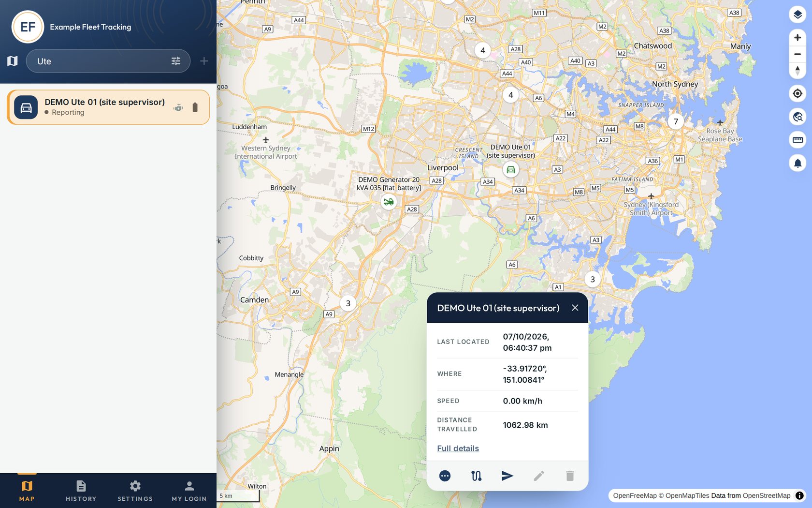Click the send arrow icon in the popup
This screenshot has height=508, width=812.
pyautogui.click(x=507, y=476)
